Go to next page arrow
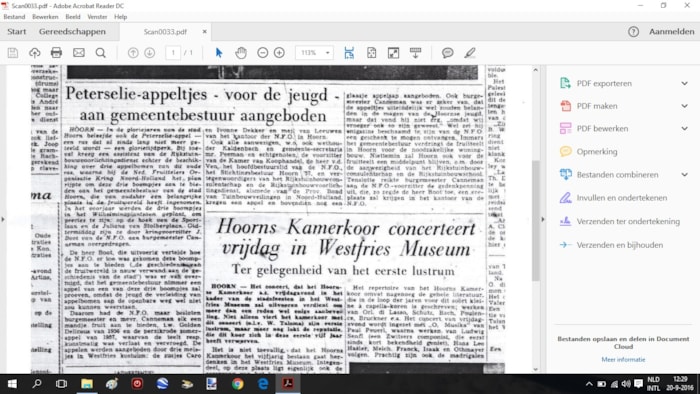 150,53
